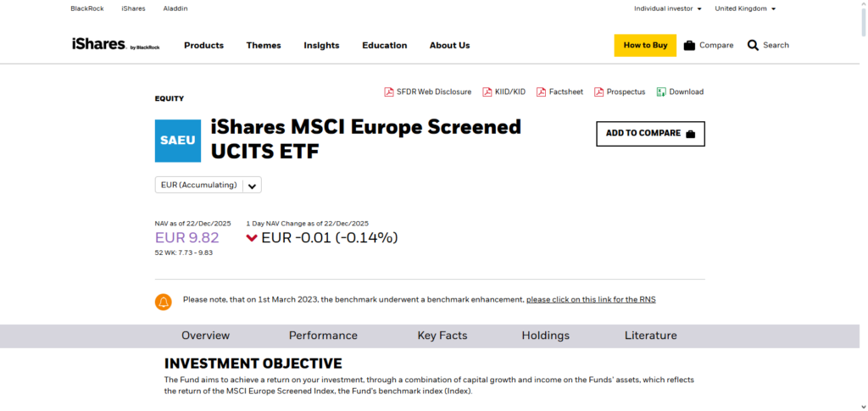
Task: Switch to the Key Facts tab
Action: pos(442,336)
